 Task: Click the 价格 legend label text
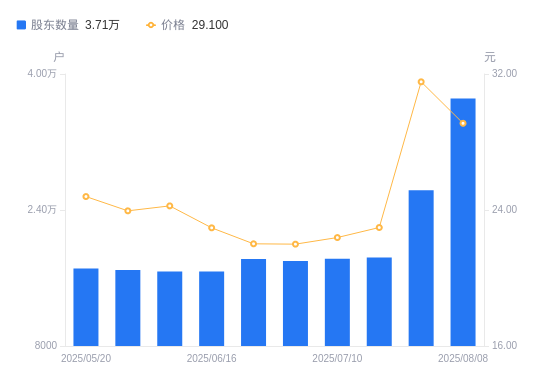(x=173, y=25)
